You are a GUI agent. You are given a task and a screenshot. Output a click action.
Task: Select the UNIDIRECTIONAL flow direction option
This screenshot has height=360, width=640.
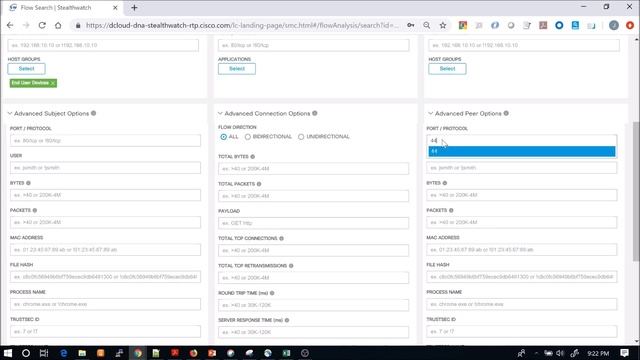click(x=301, y=137)
